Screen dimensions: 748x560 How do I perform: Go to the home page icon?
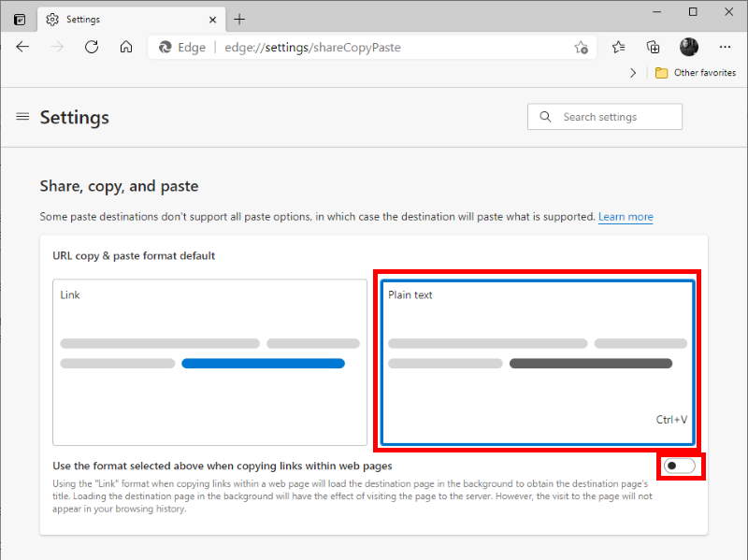126,47
